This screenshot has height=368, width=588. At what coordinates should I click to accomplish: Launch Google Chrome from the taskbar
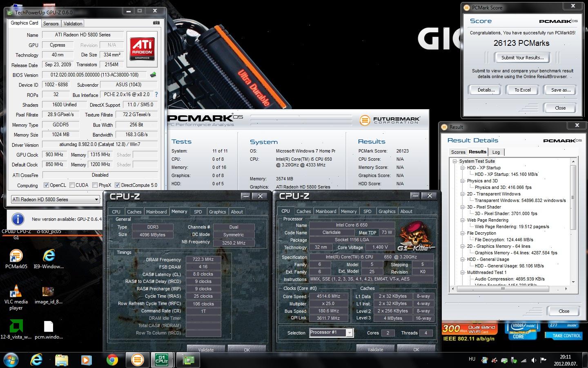112,360
